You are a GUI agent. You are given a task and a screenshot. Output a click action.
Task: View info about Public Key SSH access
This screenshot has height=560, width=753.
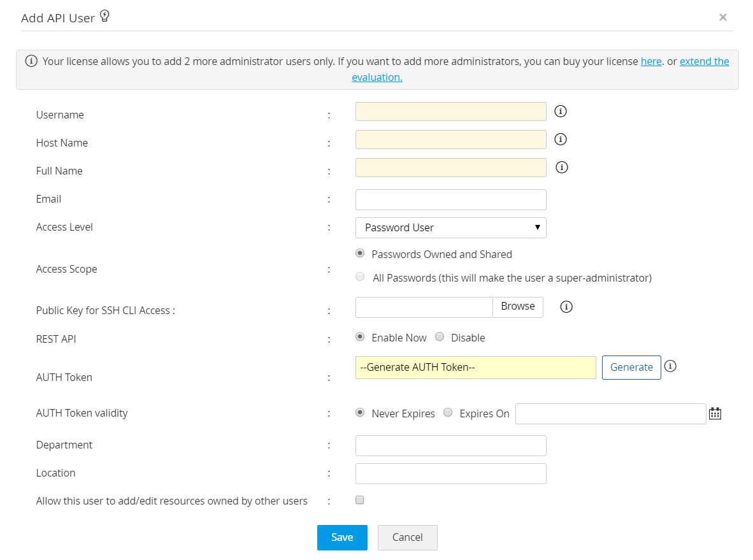(566, 306)
